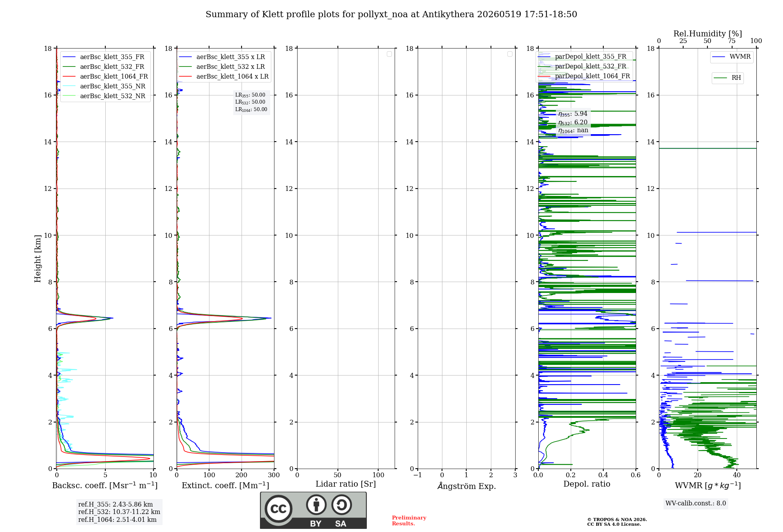Click the empty legend box in Ångström Exp. plot
This screenshot has width=783, height=532.
tap(510, 54)
